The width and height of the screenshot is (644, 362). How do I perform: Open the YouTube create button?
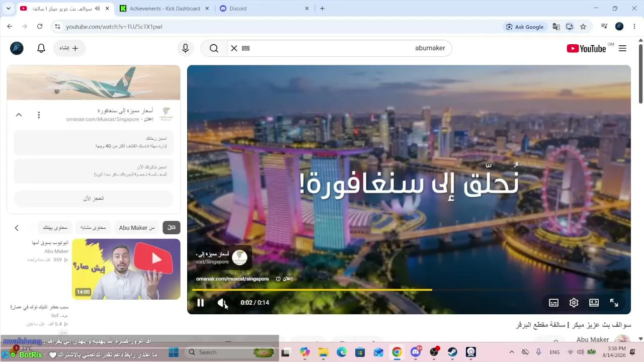coord(69,48)
